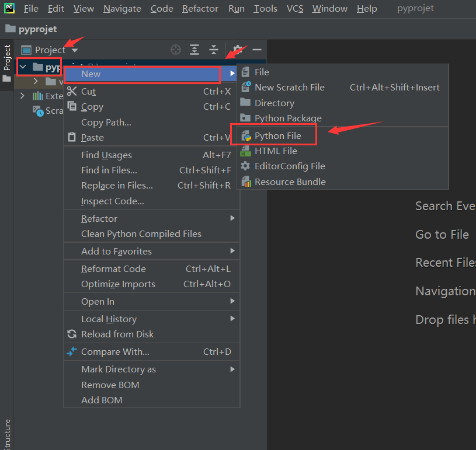
Task: Click the File document icon in submenu
Action: (x=245, y=72)
